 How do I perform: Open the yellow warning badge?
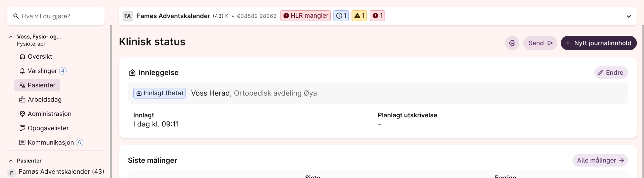tap(359, 16)
